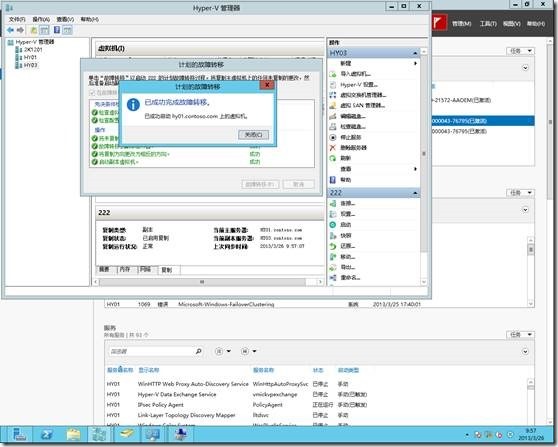Select Hyper-V 管理器 root tree node
The image size is (558, 447).
point(31,42)
